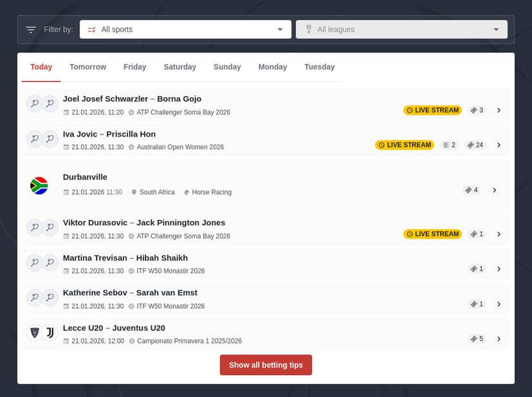The height and width of the screenshot is (397, 532).
Task: Click the LIVE STREAM badge on Schwarzler vs Gojo
Action: pos(432,110)
